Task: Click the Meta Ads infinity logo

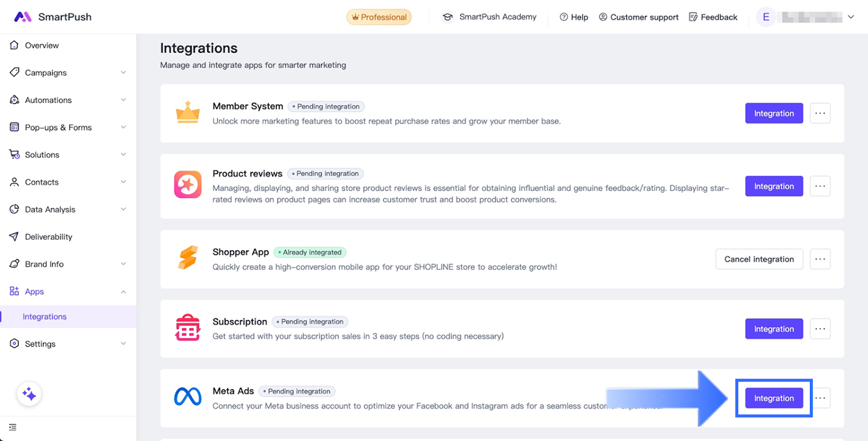Action: coord(188,397)
